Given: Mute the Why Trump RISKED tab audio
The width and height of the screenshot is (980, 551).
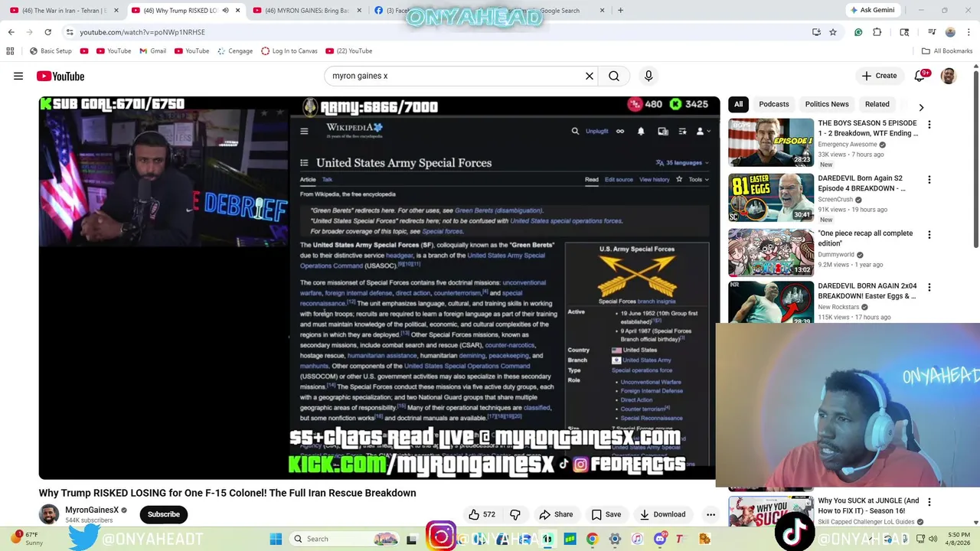Looking at the screenshot, I should click(225, 11).
